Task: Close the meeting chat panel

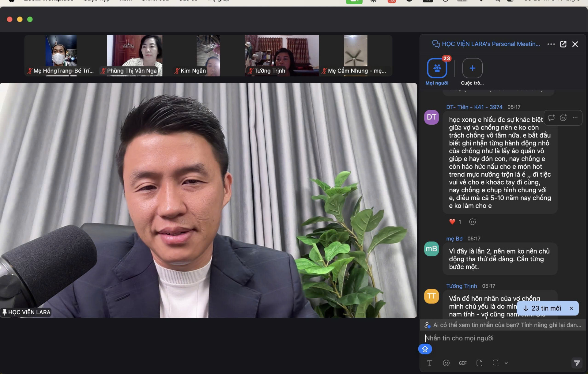Action: point(575,44)
